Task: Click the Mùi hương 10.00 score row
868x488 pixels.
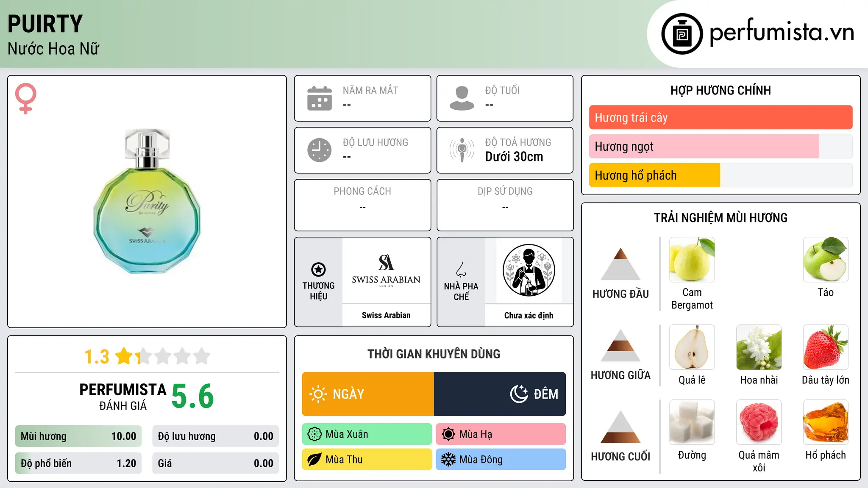Action: 78,436
